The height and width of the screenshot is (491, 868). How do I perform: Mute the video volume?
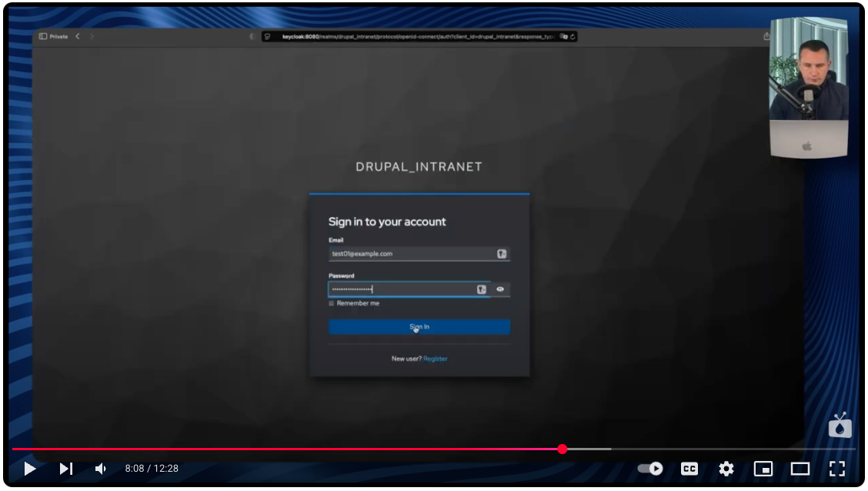pyautogui.click(x=100, y=469)
